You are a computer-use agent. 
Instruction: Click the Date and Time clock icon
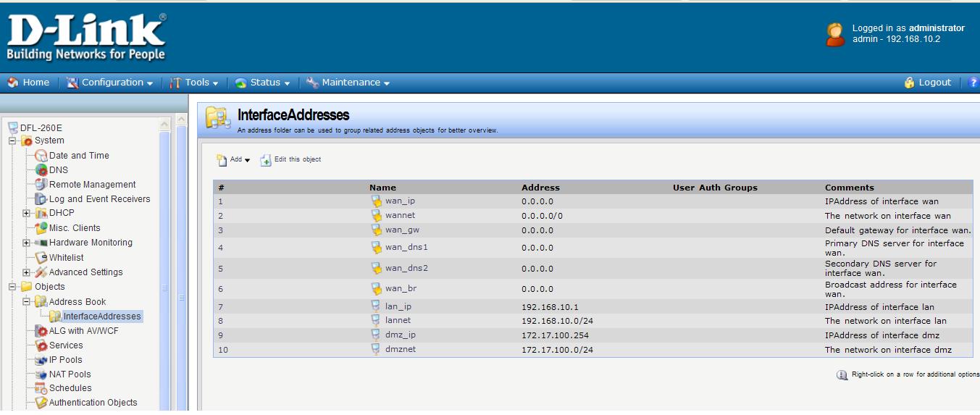(x=41, y=156)
